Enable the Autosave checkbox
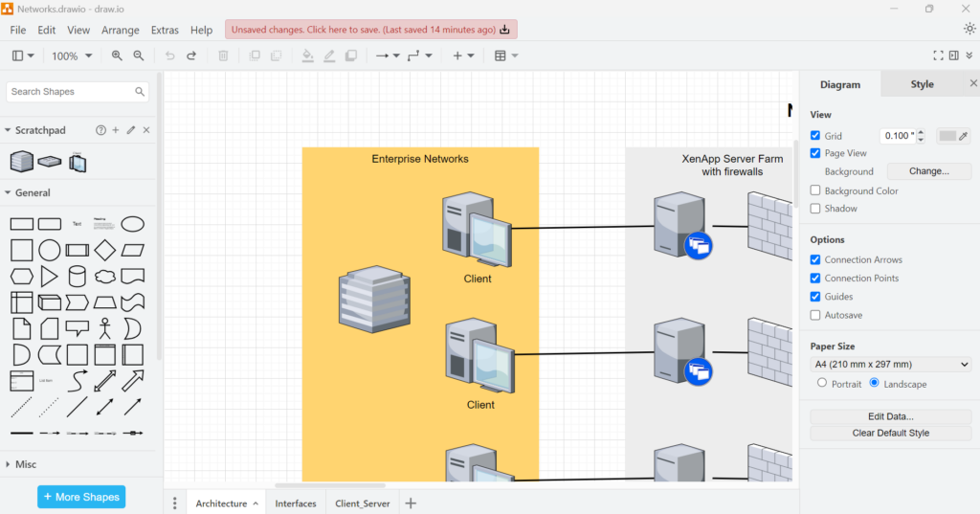The width and height of the screenshot is (980, 514). 815,315
